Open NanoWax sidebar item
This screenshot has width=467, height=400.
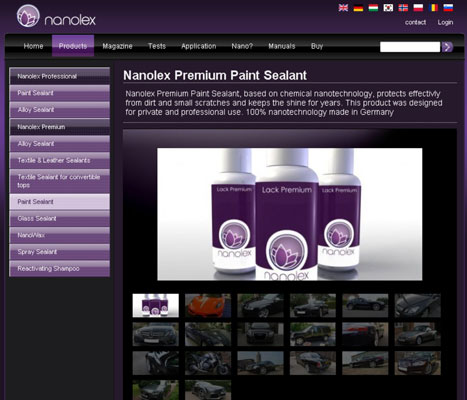click(x=60, y=235)
